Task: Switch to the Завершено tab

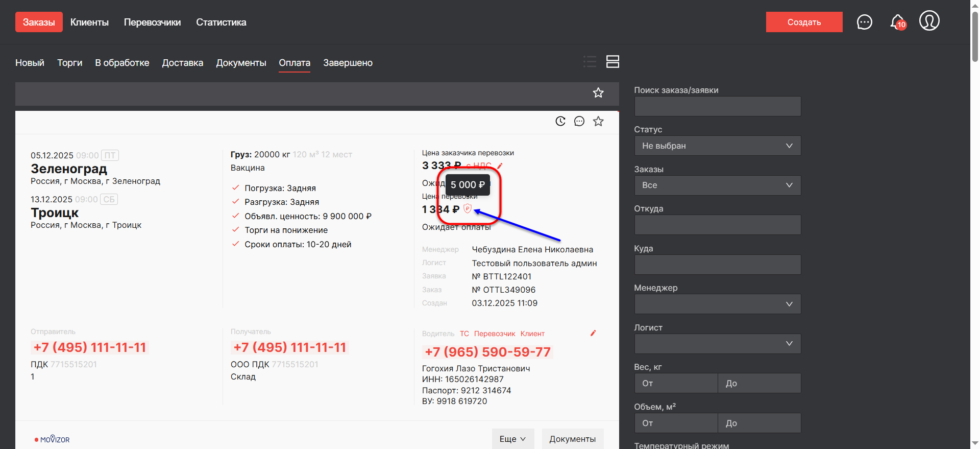Action: [348, 63]
